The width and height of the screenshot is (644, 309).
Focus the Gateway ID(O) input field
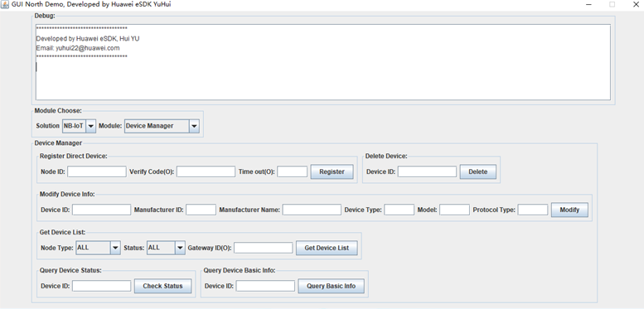tap(264, 248)
